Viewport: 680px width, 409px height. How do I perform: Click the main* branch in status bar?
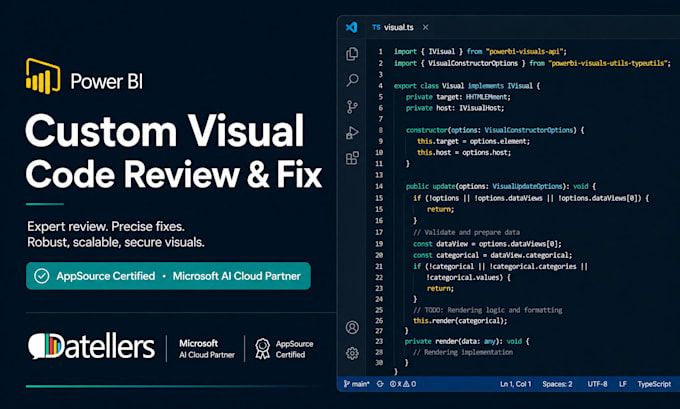click(356, 384)
